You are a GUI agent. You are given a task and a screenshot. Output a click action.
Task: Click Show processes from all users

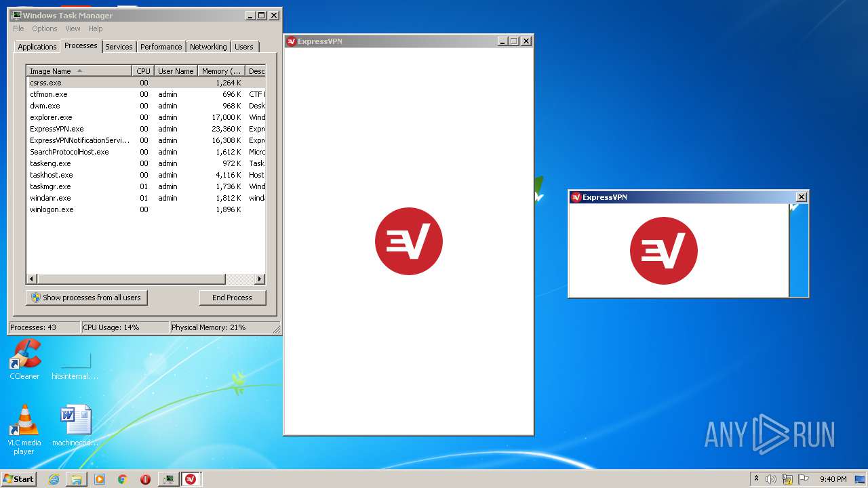pyautogui.click(x=87, y=298)
